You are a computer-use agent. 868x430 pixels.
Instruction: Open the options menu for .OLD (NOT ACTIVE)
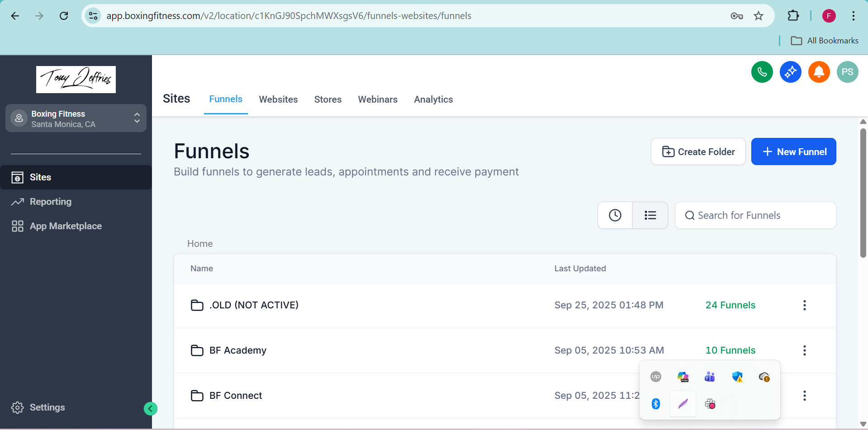pos(804,305)
